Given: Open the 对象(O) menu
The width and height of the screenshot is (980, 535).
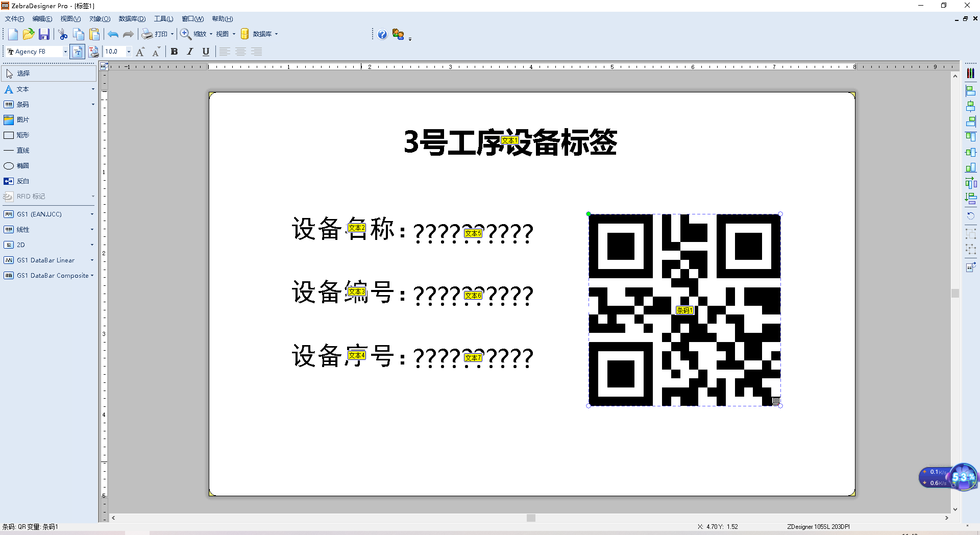Looking at the screenshot, I should tap(100, 19).
